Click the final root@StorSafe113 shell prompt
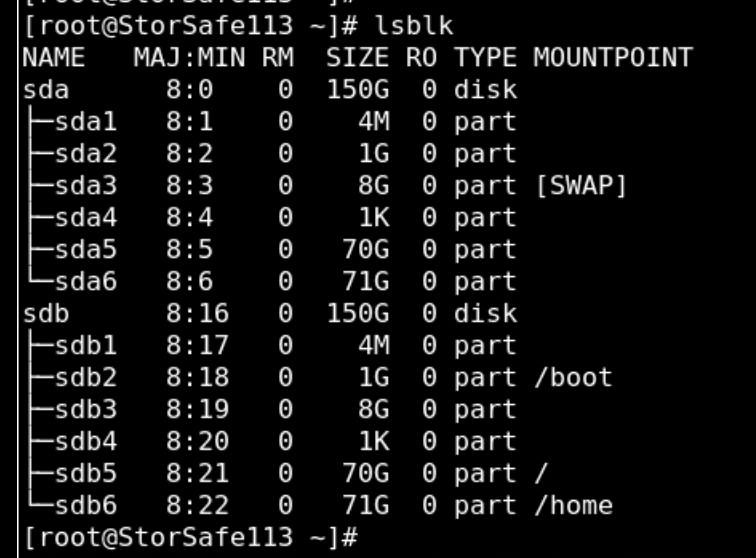The width and height of the screenshot is (756, 558). click(190, 537)
